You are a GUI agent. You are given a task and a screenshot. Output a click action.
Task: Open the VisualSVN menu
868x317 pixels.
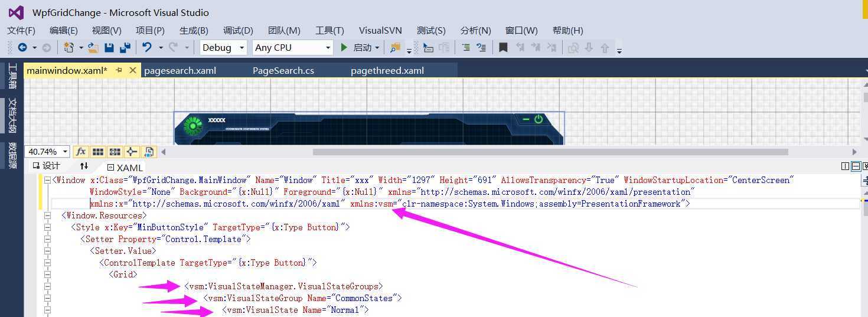pos(380,30)
